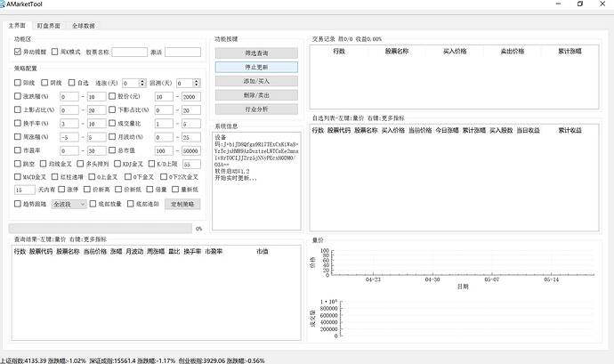614x364 pixels.
Task: Check the 底部连阳 checkbox
Action: coord(131,204)
